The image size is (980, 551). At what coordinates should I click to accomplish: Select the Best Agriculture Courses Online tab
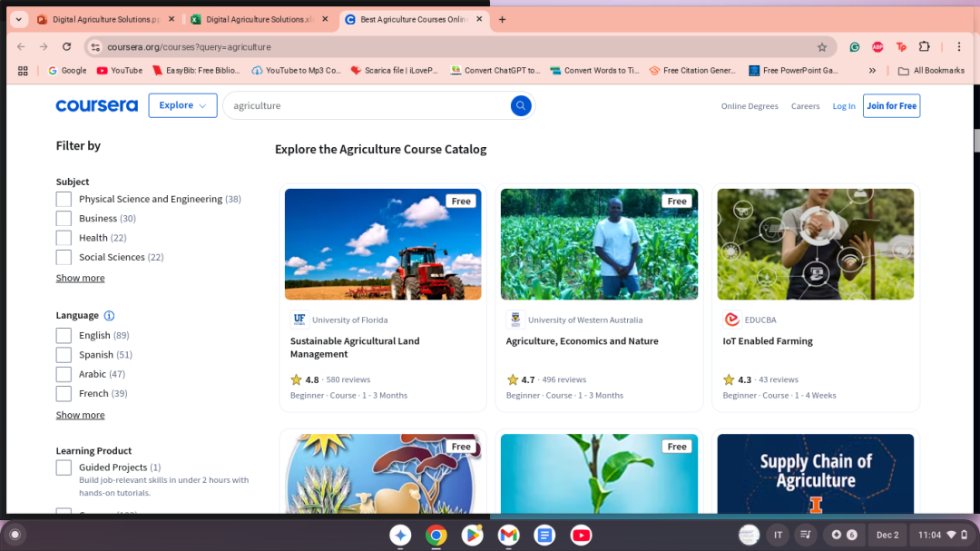(413, 19)
